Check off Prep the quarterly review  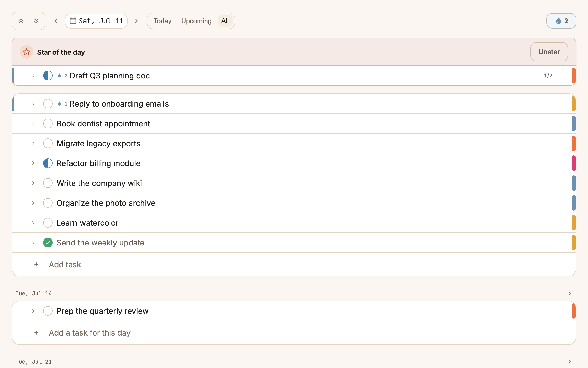(x=48, y=311)
